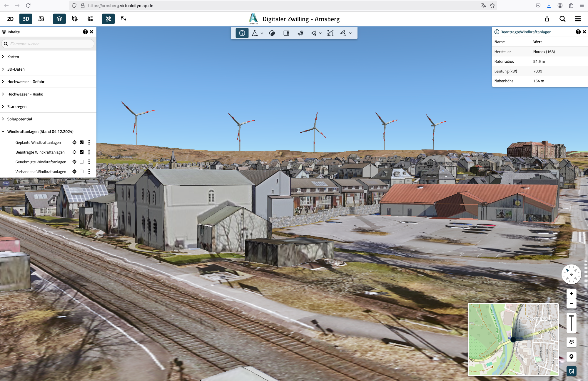
Task: Open the swipe split-view tool
Action: [286, 33]
